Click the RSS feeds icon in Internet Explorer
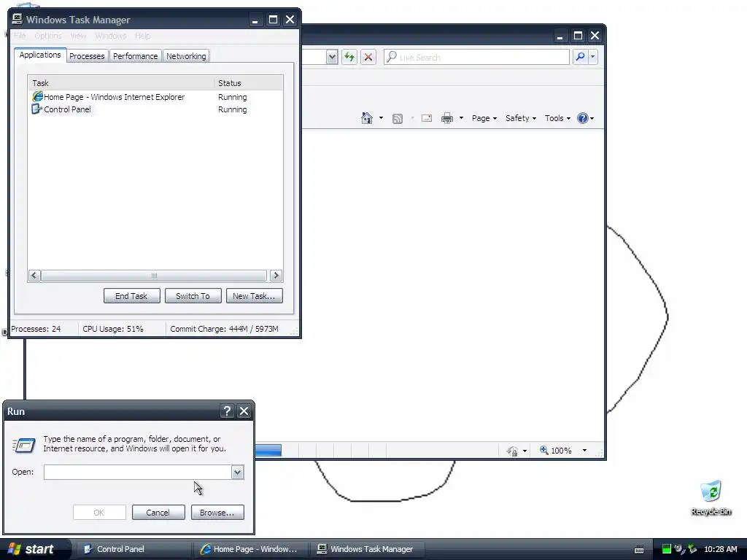 point(398,119)
